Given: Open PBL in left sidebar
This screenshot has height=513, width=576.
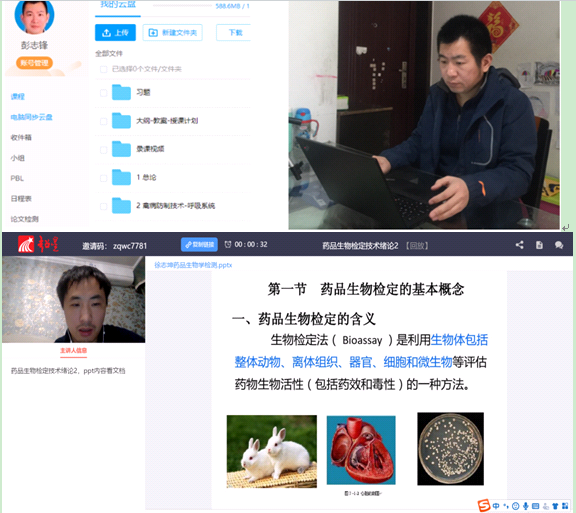Looking at the screenshot, I should pyautogui.click(x=17, y=178).
